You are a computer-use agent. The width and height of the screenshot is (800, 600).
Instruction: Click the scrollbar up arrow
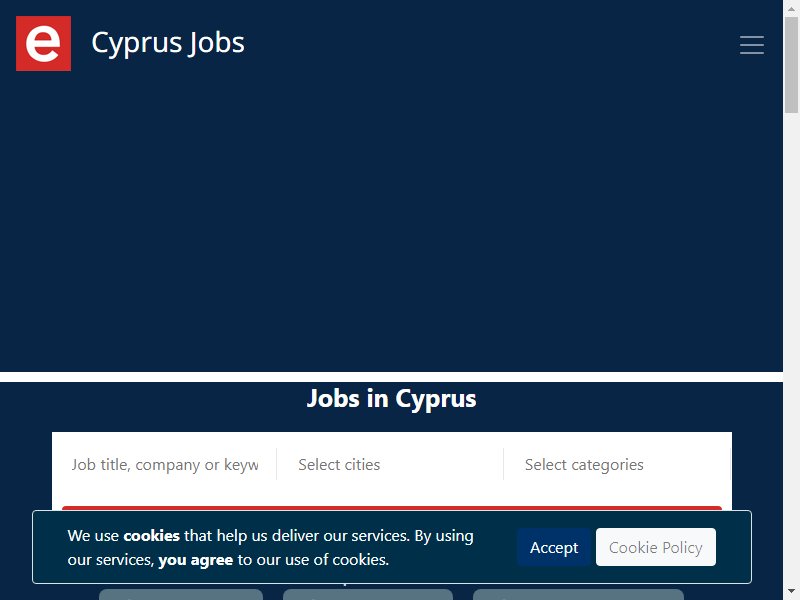[791, 8]
